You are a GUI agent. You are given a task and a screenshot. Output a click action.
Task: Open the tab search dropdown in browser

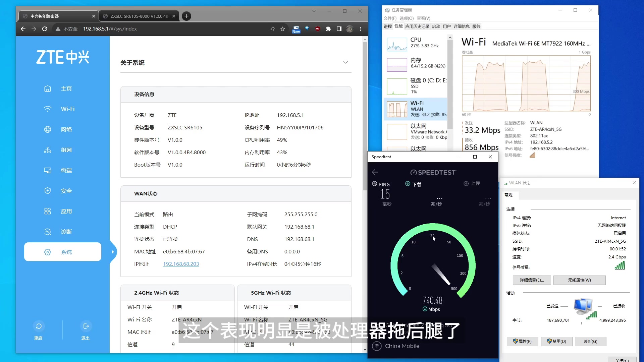[x=314, y=11]
